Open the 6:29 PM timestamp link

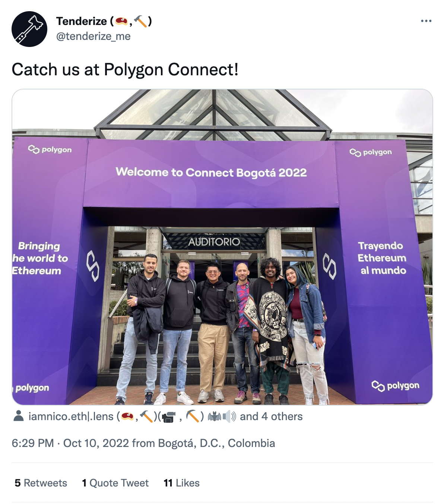coord(33,443)
